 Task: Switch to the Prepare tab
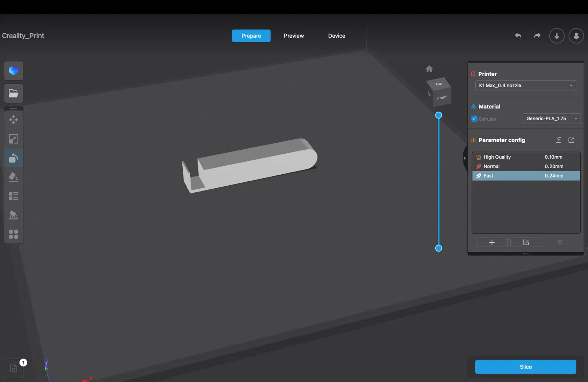[251, 36]
